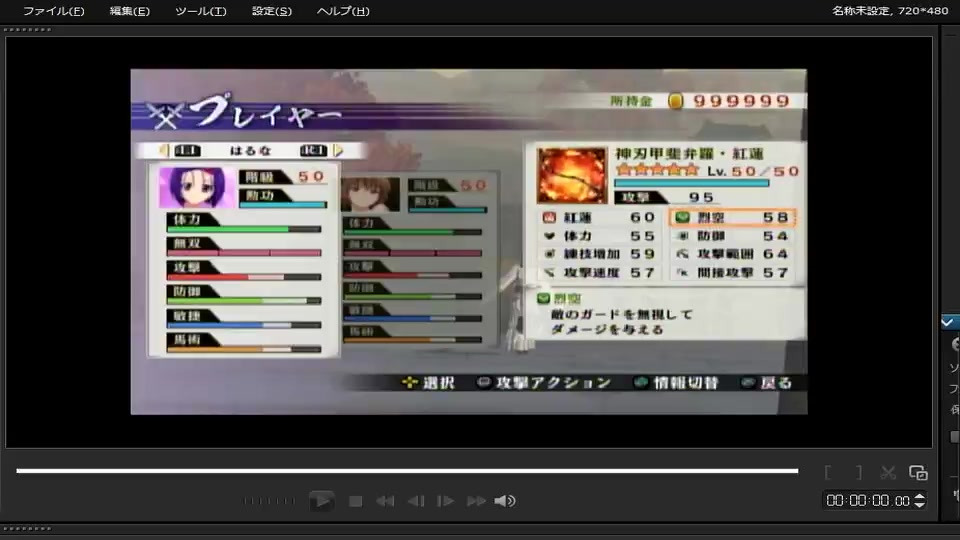Click the timecode stepper arrows

[x=919, y=501]
